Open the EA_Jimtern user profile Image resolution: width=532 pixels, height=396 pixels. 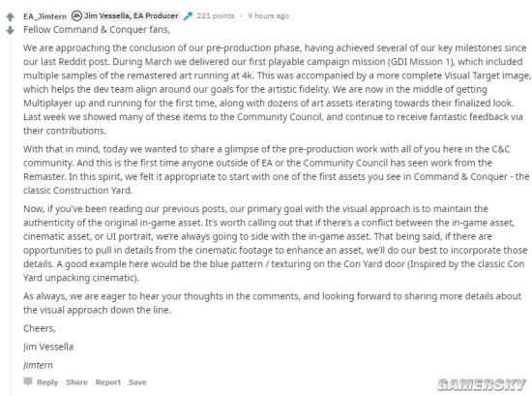pos(44,15)
